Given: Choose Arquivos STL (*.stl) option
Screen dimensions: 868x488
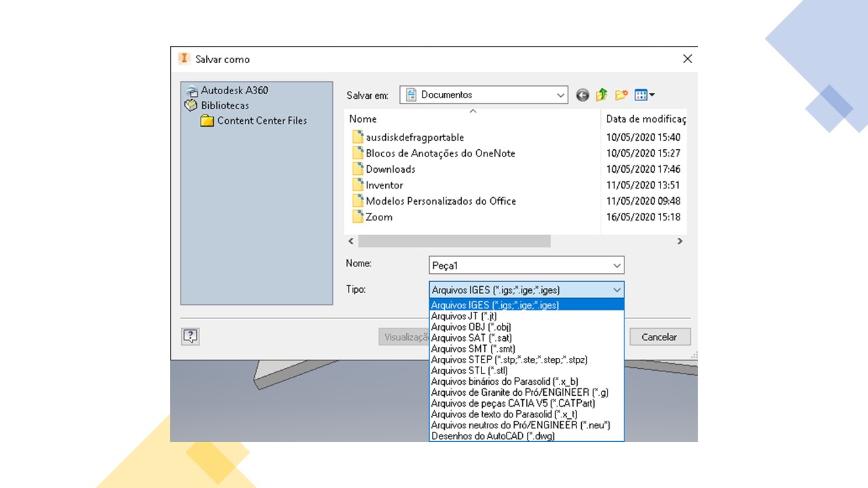Looking at the screenshot, I should pos(526,371).
